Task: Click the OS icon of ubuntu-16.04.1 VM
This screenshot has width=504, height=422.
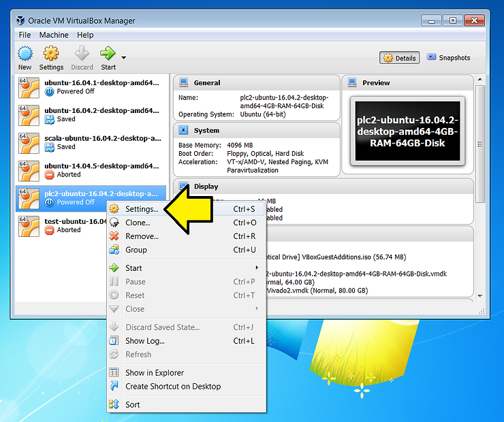Action: coord(29,88)
